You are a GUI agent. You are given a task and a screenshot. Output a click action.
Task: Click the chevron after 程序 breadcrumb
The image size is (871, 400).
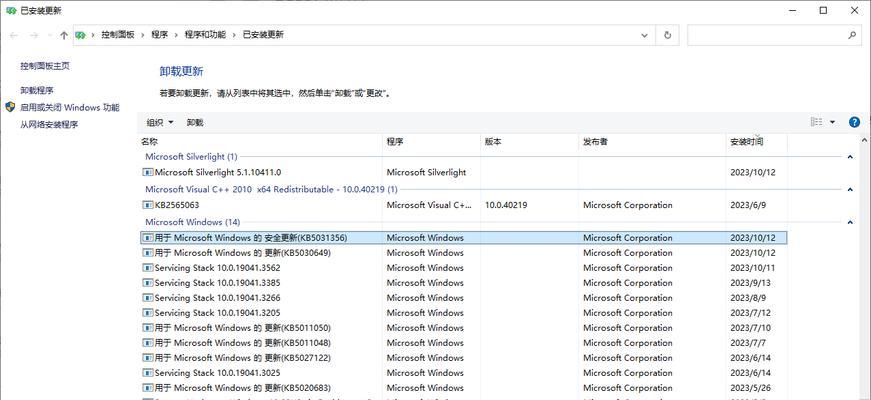click(177, 35)
